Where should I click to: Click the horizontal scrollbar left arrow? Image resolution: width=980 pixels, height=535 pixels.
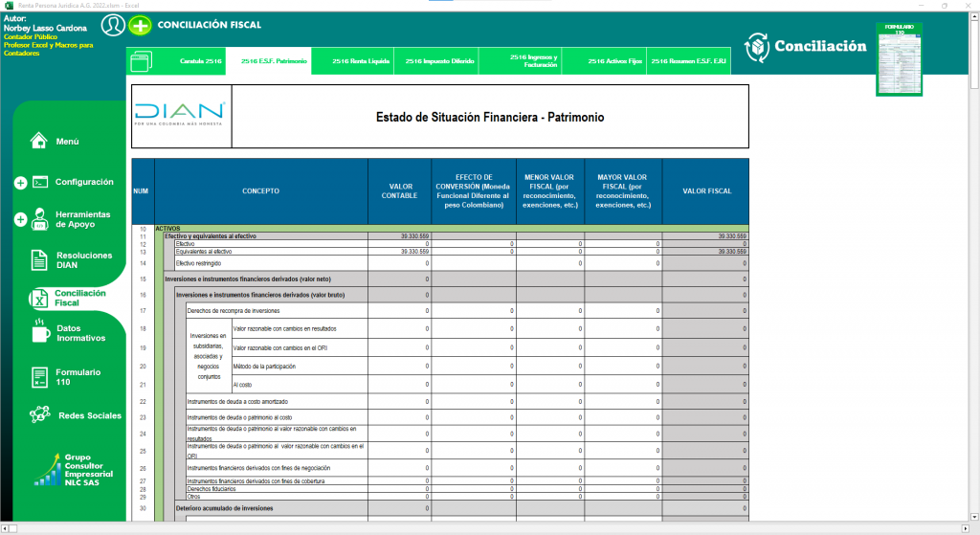point(5,528)
